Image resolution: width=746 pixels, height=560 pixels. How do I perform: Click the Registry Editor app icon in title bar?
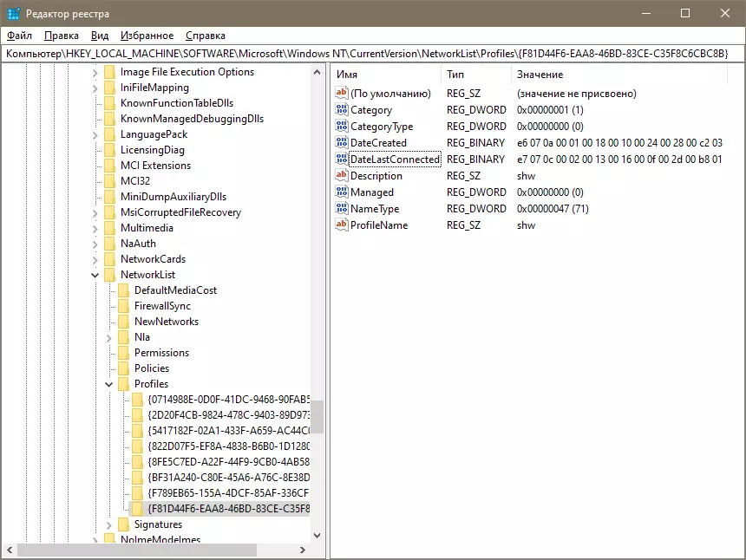[x=14, y=13]
